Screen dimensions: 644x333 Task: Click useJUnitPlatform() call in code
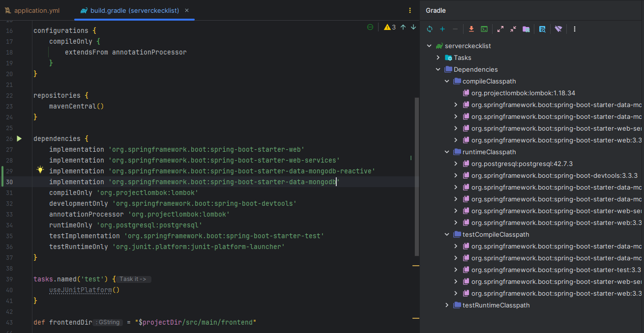[x=85, y=290]
